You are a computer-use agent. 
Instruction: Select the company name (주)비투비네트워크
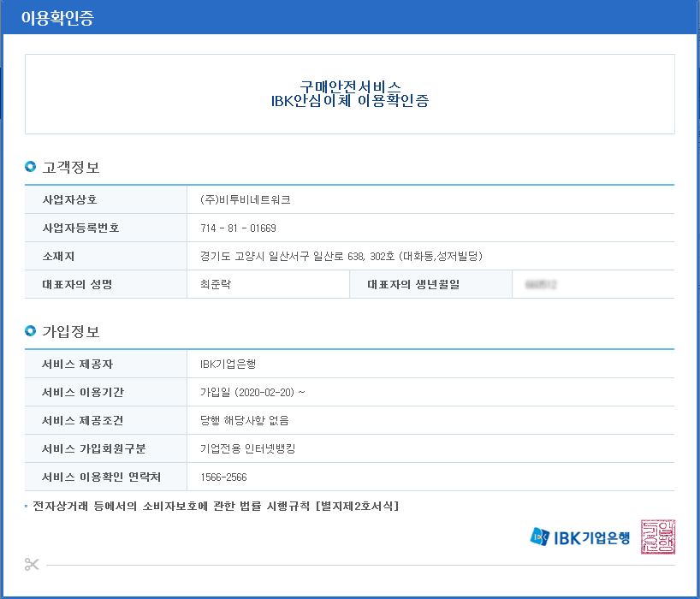(x=245, y=199)
